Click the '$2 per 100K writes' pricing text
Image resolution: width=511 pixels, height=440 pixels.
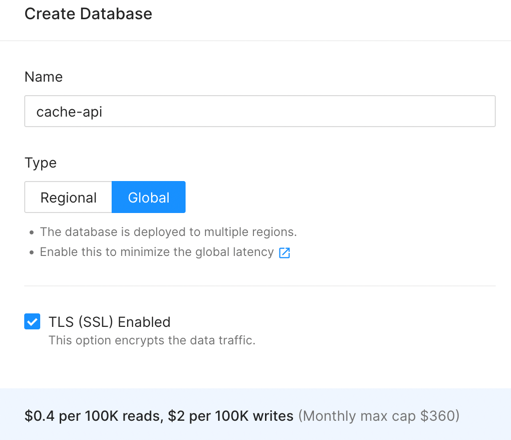point(231,416)
